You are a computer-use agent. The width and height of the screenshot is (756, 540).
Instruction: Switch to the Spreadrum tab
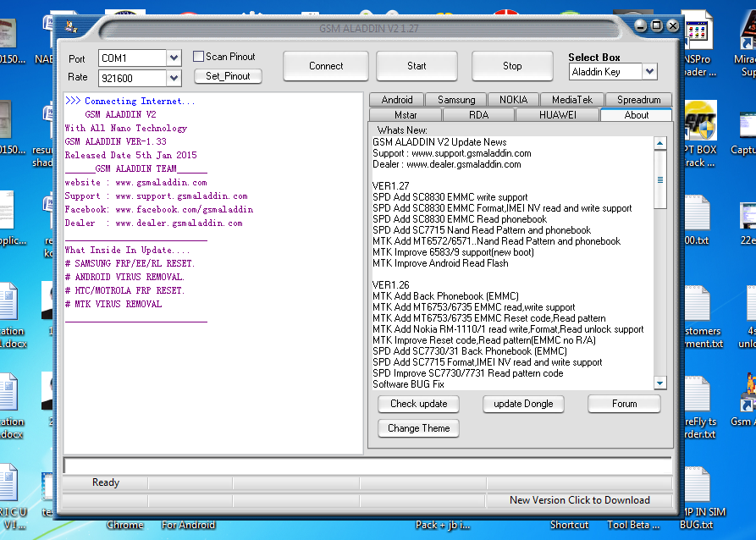[638, 100]
